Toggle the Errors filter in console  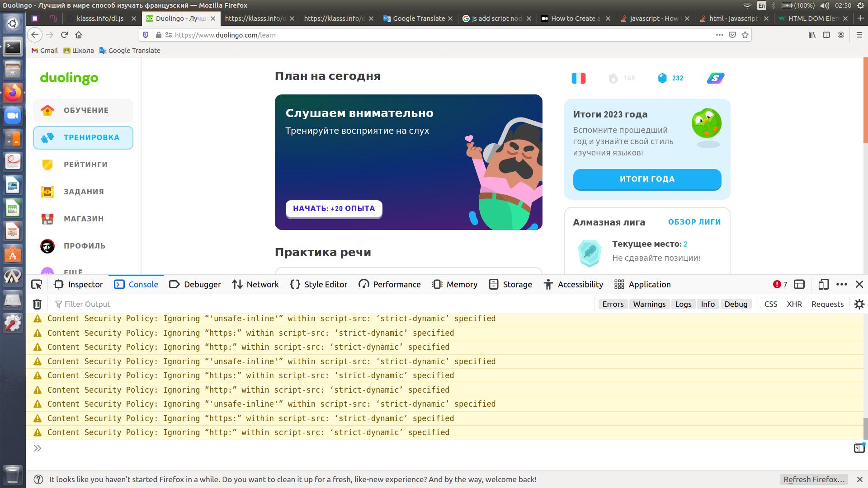613,304
